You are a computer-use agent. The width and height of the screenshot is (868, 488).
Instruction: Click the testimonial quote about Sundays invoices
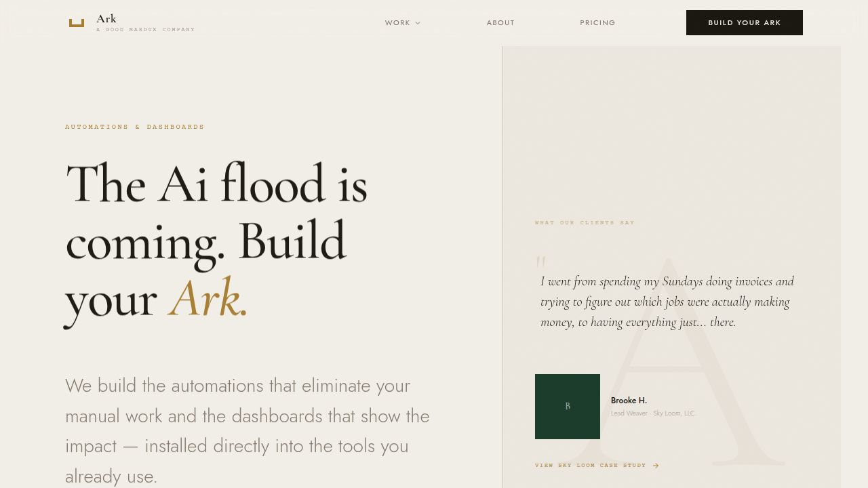pyautogui.click(x=667, y=302)
